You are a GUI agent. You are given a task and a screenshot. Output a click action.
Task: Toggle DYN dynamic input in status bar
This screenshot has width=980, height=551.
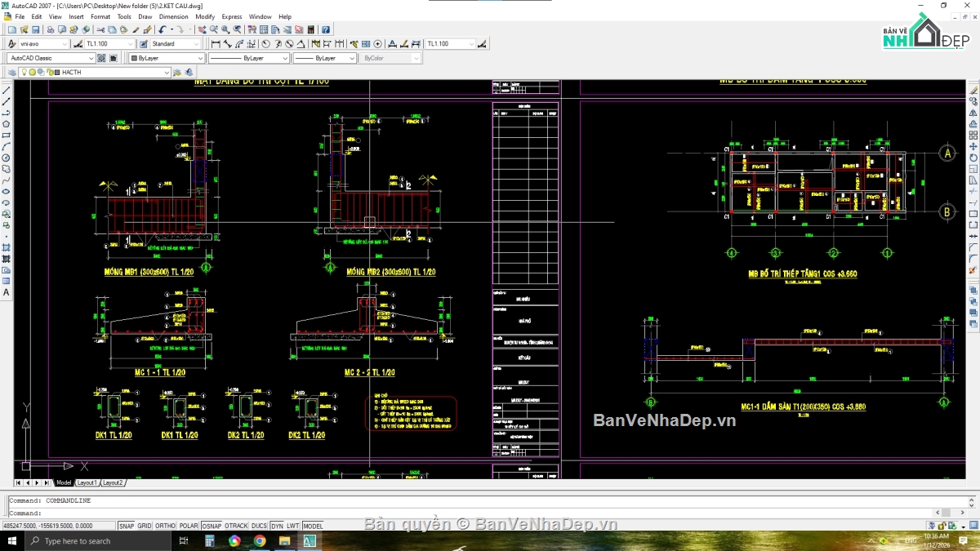tap(277, 526)
